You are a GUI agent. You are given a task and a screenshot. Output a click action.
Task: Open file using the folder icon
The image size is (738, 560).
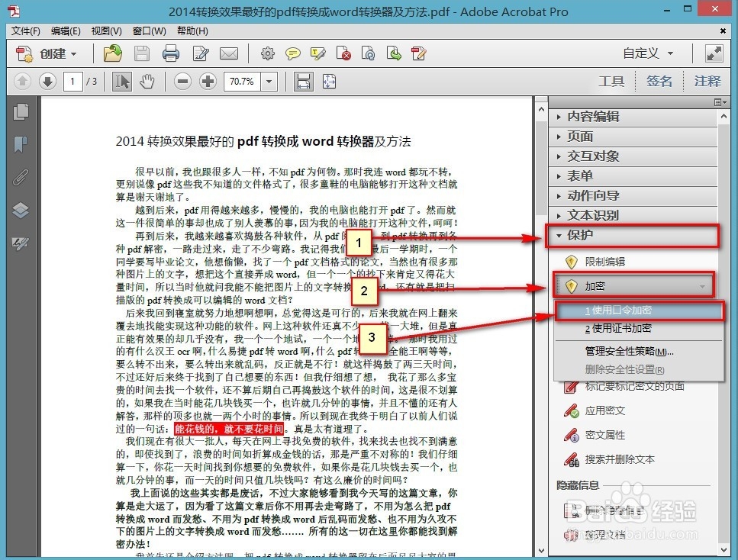(x=112, y=53)
